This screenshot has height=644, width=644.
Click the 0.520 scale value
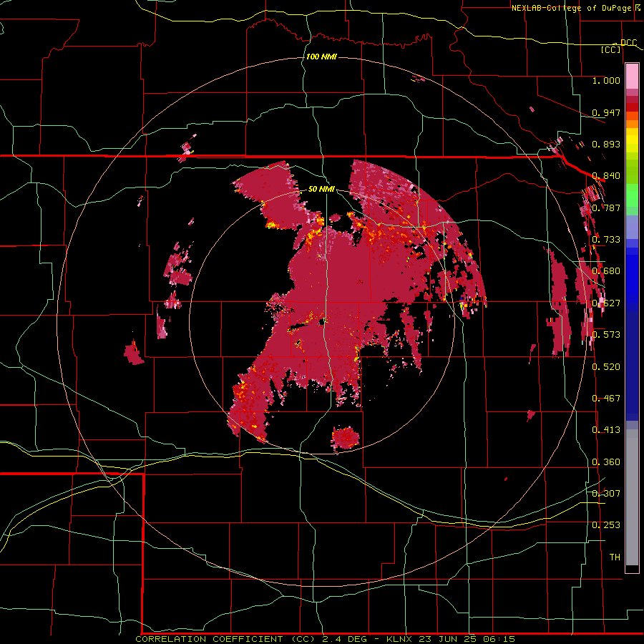pos(606,366)
